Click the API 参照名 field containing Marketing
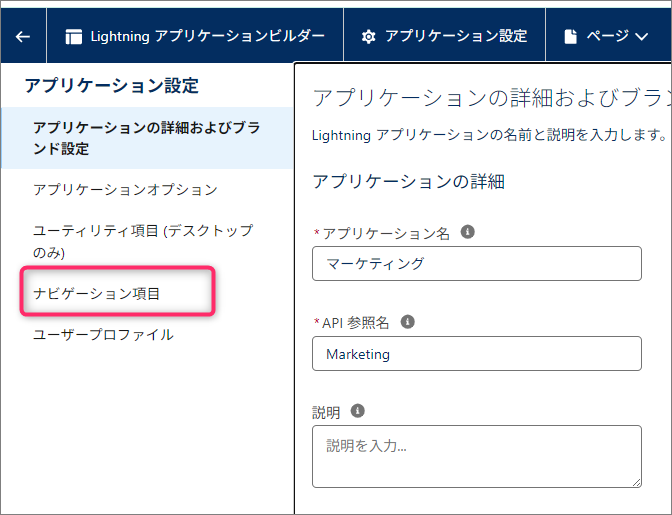The width and height of the screenshot is (672, 515). pos(476,354)
